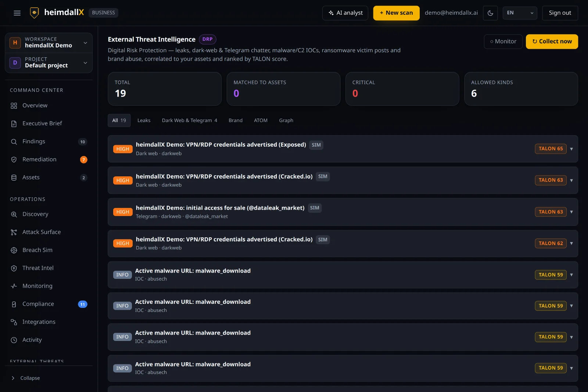Expand the TALON 65 Exposed credentials row
This screenshot has width=588, height=392.
[571, 149]
